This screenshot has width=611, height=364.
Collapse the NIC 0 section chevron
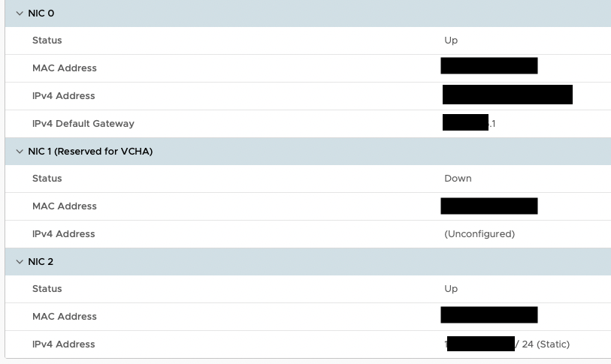pyautogui.click(x=20, y=14)
